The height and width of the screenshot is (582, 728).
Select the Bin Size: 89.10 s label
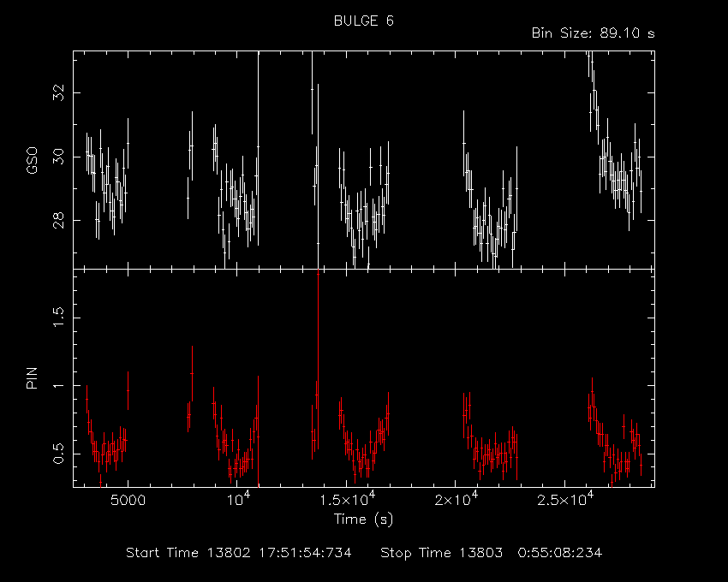pyautogui.click(x=593, y=33)
